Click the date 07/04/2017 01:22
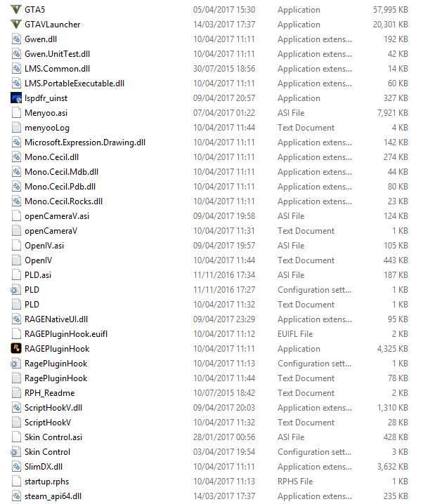Screen dimensions: 430x504 pos(224,113)
